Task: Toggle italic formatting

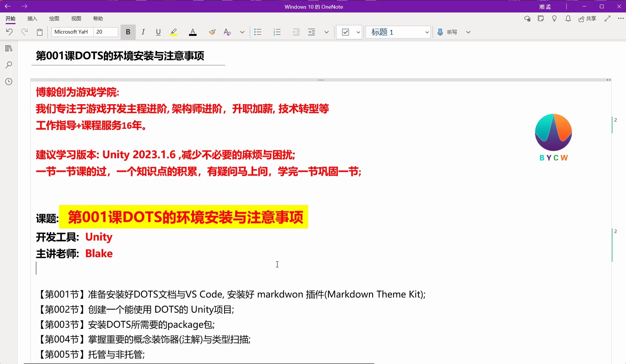Action: click(143, 32)
